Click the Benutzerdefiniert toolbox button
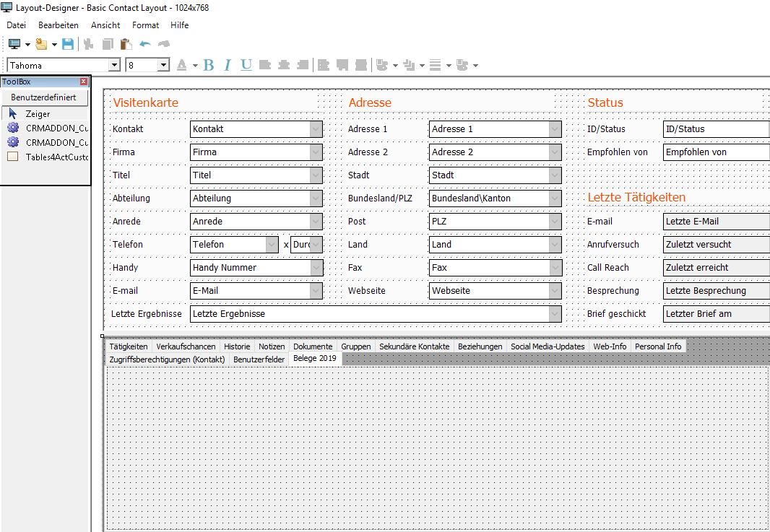 click(x=44, y=97)
